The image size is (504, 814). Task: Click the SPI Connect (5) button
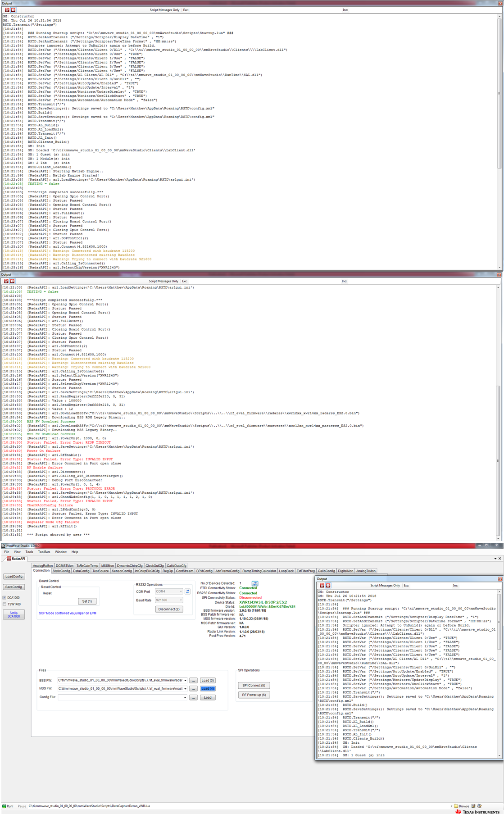(x=254, y=686)
